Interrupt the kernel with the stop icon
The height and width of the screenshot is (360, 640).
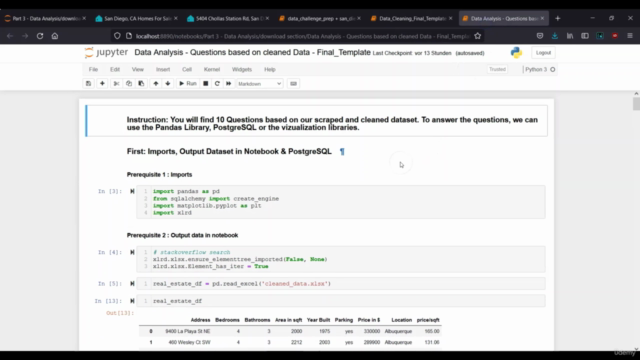tap(206, 84)
